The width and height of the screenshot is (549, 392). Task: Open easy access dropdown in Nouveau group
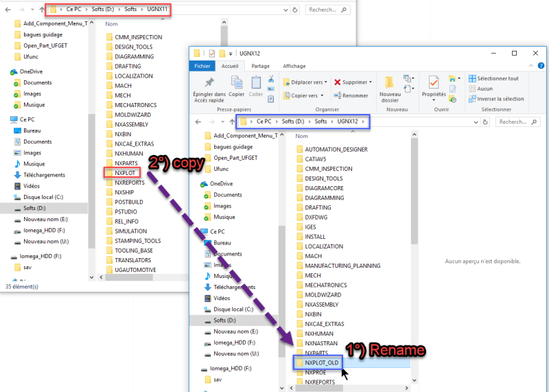point(408,89)
